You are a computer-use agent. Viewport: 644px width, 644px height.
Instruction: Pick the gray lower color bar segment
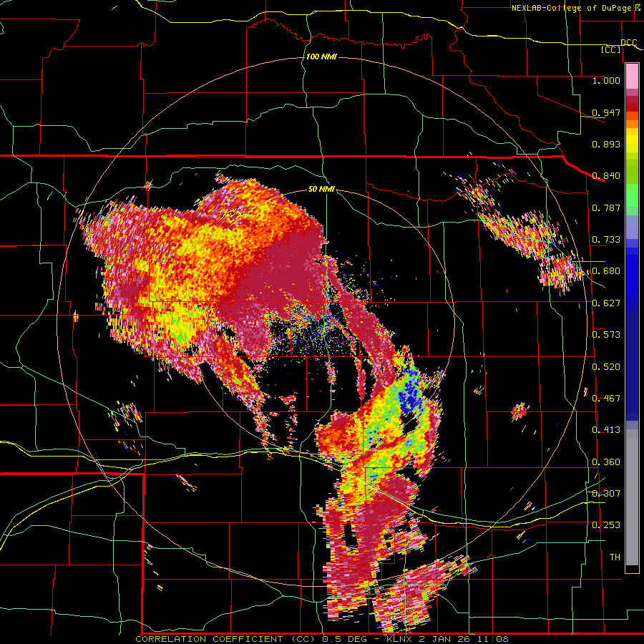pos(632,497)
